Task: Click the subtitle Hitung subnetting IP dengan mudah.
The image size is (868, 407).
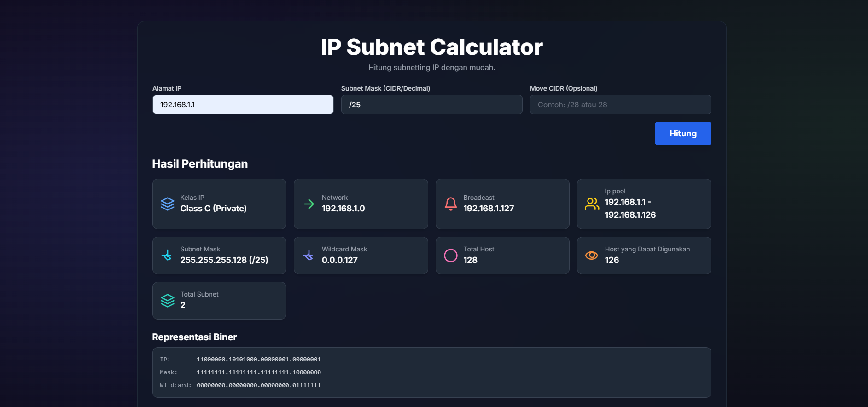Action: pyautogui.click(x=432, y=68)
